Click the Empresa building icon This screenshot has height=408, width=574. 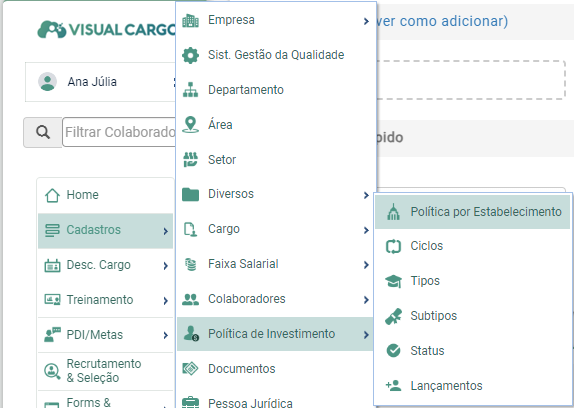[190, 20]
